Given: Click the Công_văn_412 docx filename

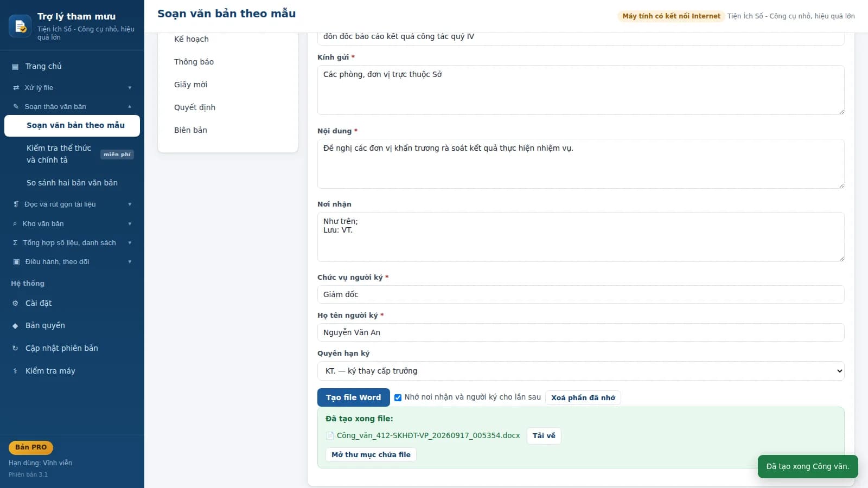Looking at the screenshot, I should [x=428, y=436].
